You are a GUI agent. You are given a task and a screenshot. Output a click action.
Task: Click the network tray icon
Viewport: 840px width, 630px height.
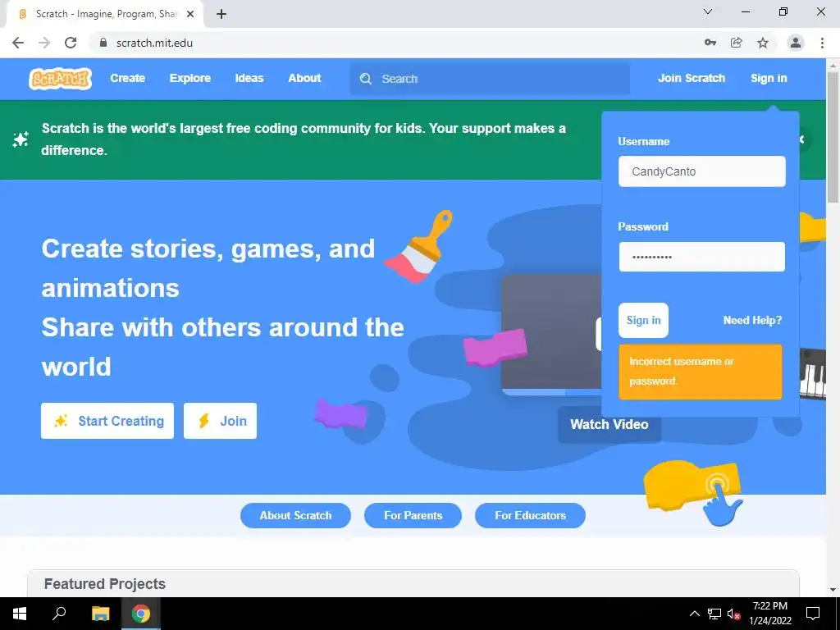[x=714, y=614]
